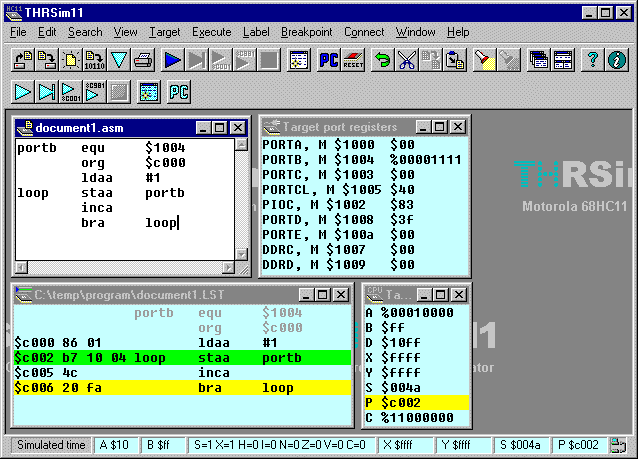The height and width of the screenshot is (459, 638).
Task: Click the green Undo arrow icon
Action: tap(381, 59)
